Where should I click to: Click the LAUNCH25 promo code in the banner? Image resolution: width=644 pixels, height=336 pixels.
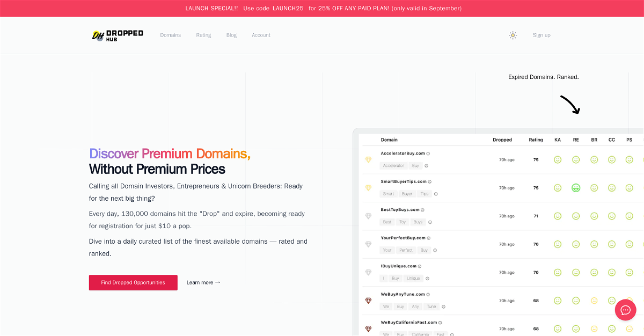pos(288,8)
